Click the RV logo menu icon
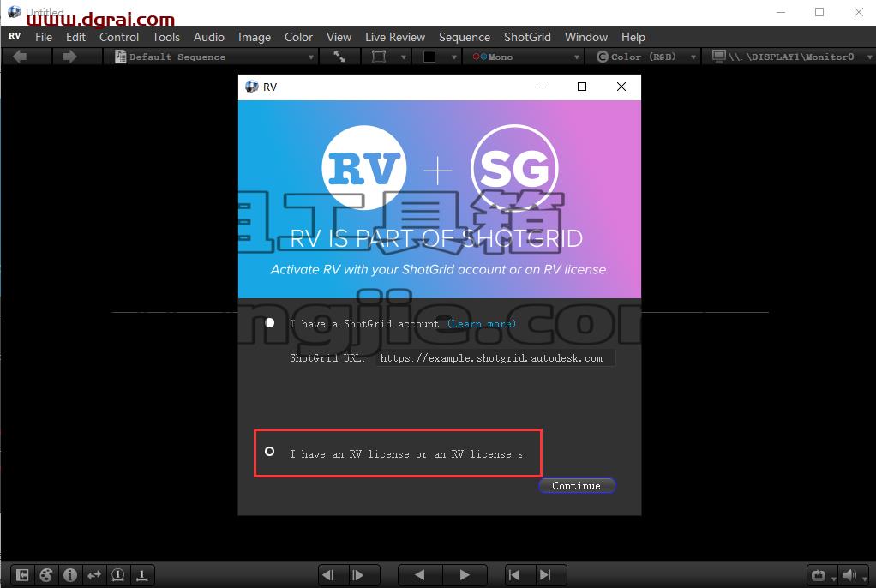Image resolution: width=876 pixels, height=588 pixels. pyautogui.click(x=15, y=37)
